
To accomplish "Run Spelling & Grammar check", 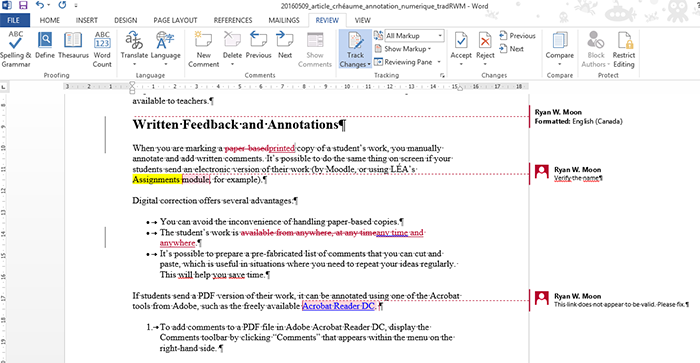I will (15, 49).
